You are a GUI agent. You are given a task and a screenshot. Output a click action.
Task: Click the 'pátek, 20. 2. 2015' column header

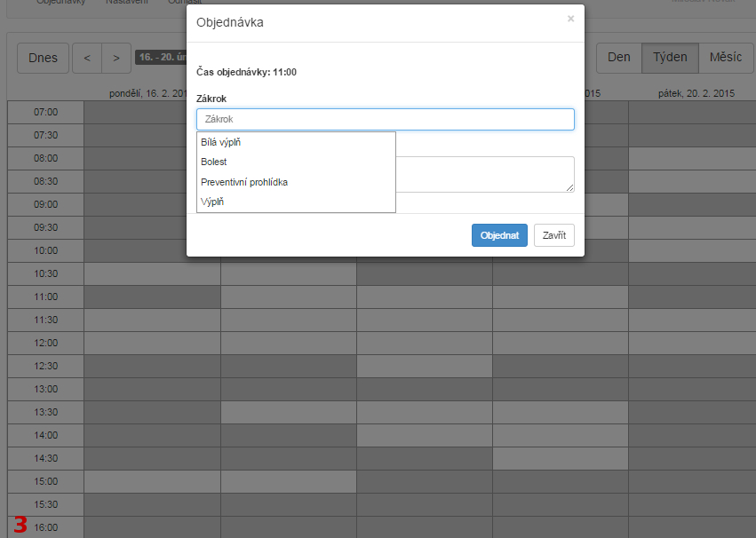click(696, 93)
